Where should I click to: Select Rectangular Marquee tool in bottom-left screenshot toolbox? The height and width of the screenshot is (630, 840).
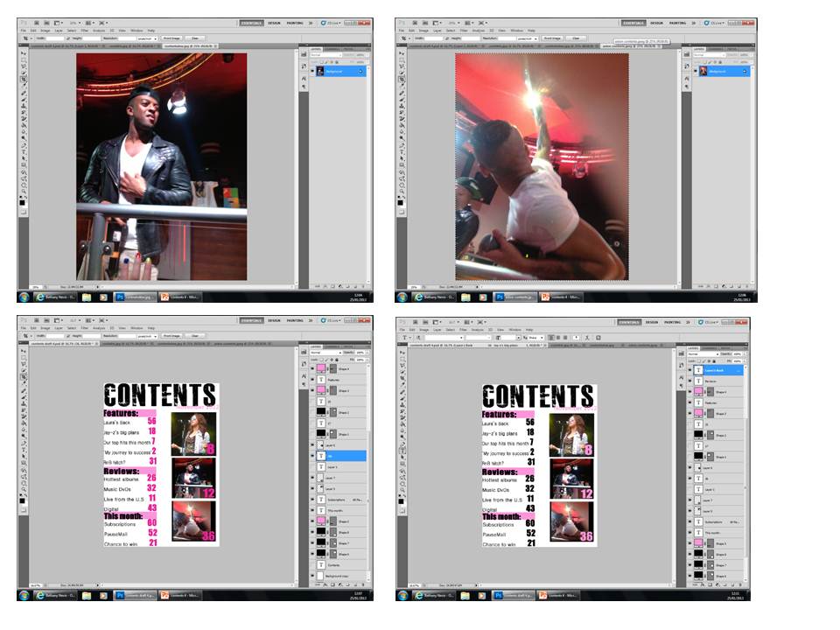click(x=24, y=358)
